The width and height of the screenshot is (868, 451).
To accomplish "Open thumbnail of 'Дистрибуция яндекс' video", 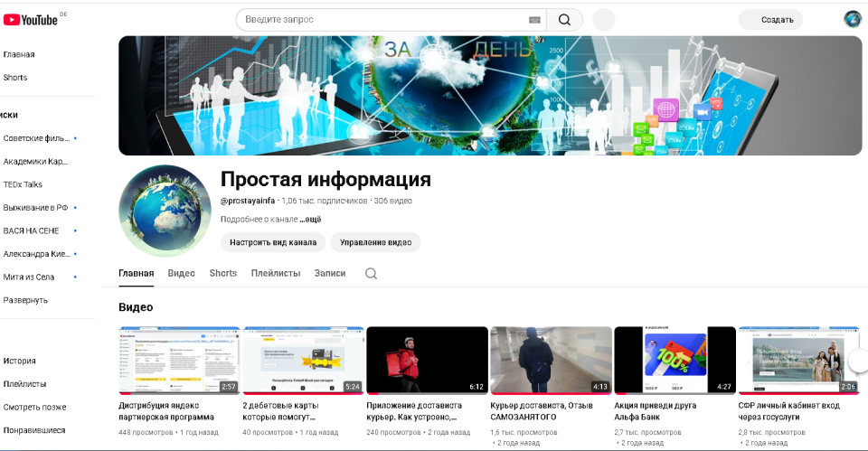I will [x=179, y=361].
